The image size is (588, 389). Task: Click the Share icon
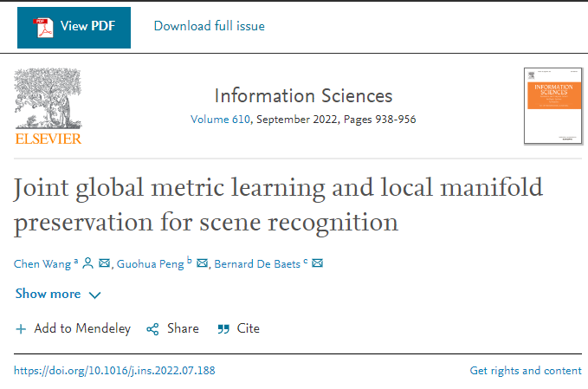tap(152, 328)
